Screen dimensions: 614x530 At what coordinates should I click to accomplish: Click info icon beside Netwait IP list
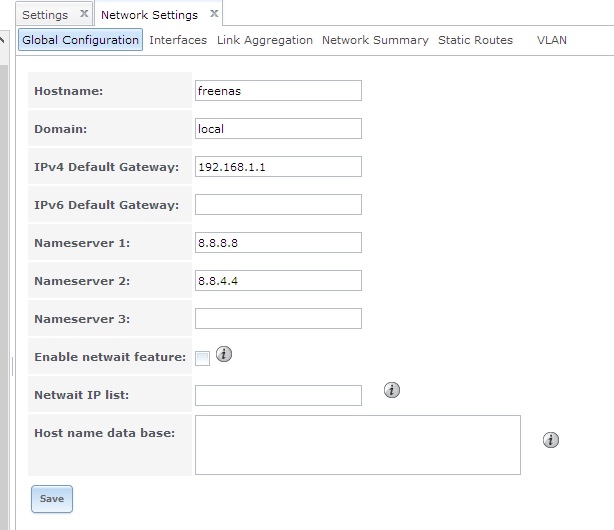tap(392, 390)
